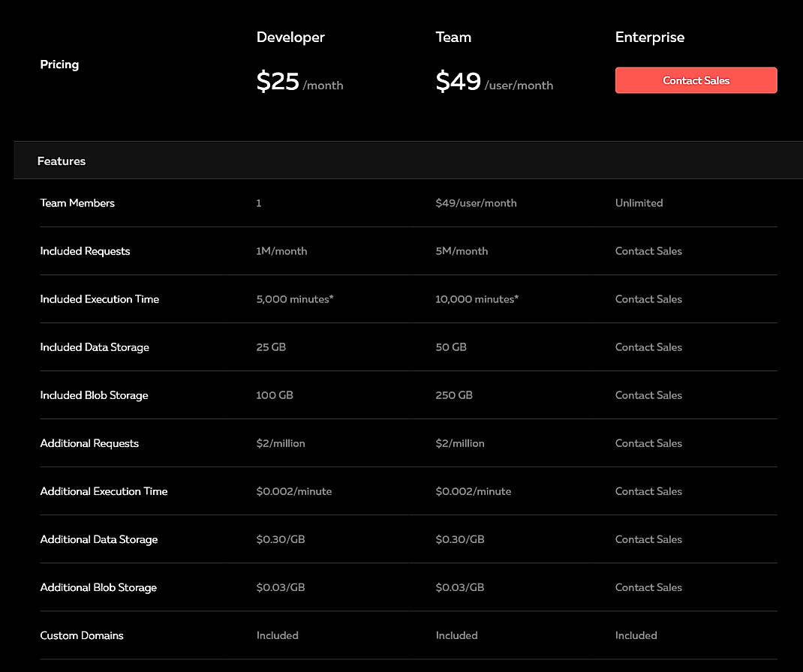Click the Additional Blob Storage label
Viewport: 803px width, 672px height.
coord(98,588)
